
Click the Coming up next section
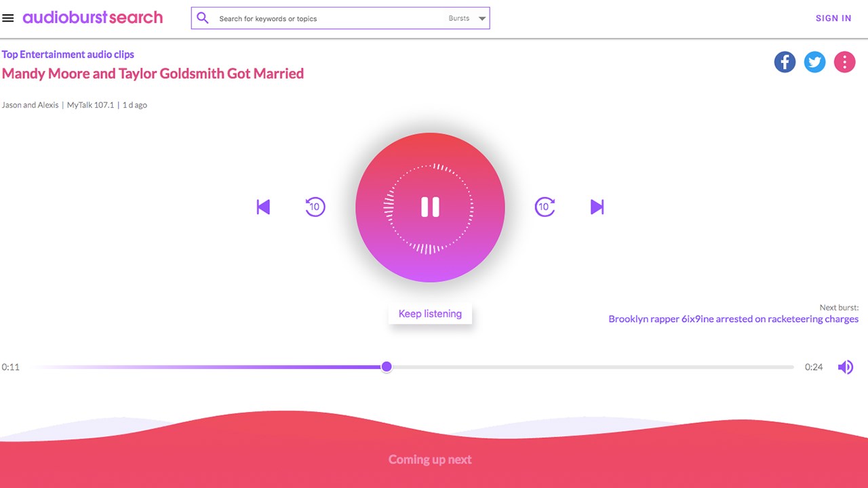(x=430, y=460)
